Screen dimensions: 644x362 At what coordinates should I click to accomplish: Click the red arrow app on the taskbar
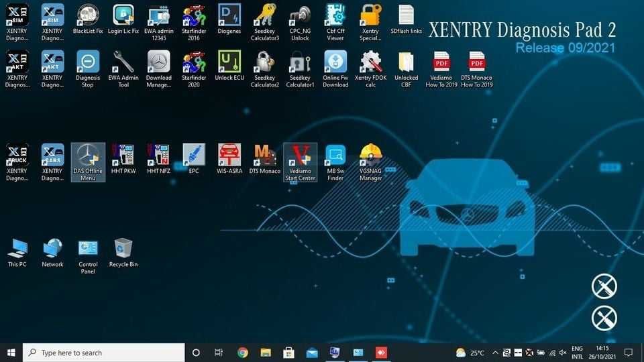tap(381, 353)
